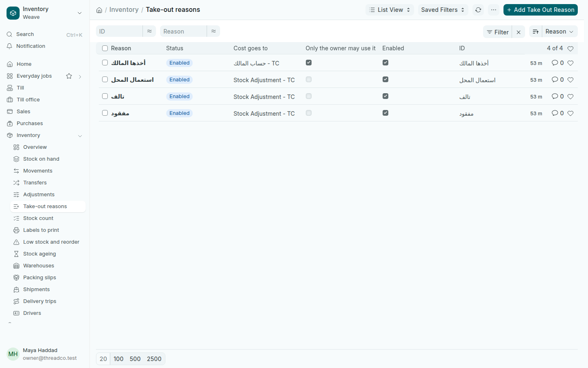
Task: Set page size to 100
Action: coord(118,359)
